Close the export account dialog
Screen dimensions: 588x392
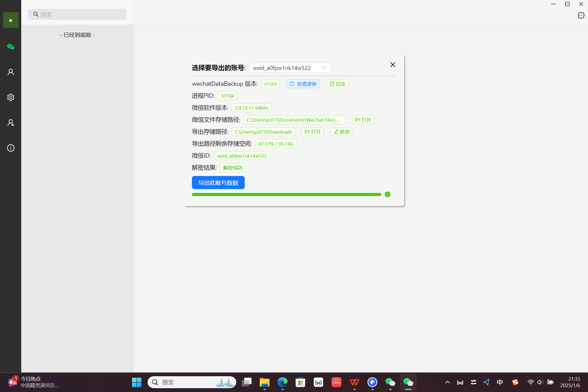(x=393, y=65)
